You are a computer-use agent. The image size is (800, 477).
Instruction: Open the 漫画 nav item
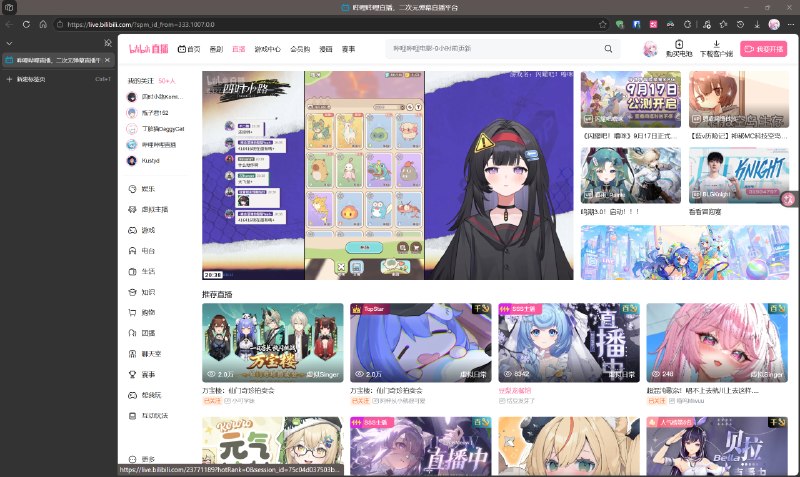[326, 49]
